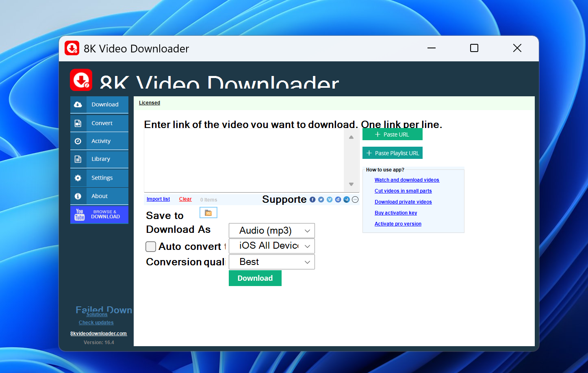The image size is (588, 373).
Task: Click the Activate pro version link
Action: pos(398,224)
